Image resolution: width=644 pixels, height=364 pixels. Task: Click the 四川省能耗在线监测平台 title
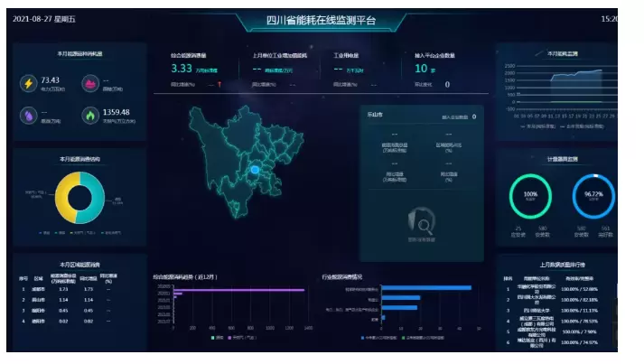coord(322,19)
